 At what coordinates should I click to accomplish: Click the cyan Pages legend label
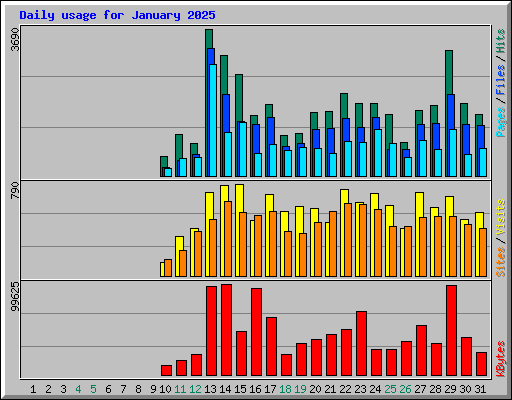[501, 122]
